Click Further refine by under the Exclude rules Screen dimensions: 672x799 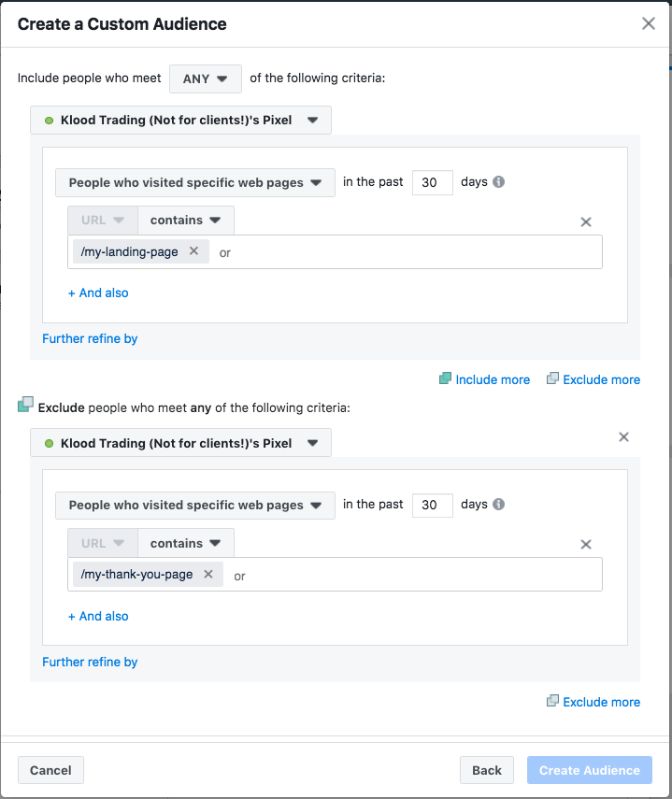[x=90, y=662]
